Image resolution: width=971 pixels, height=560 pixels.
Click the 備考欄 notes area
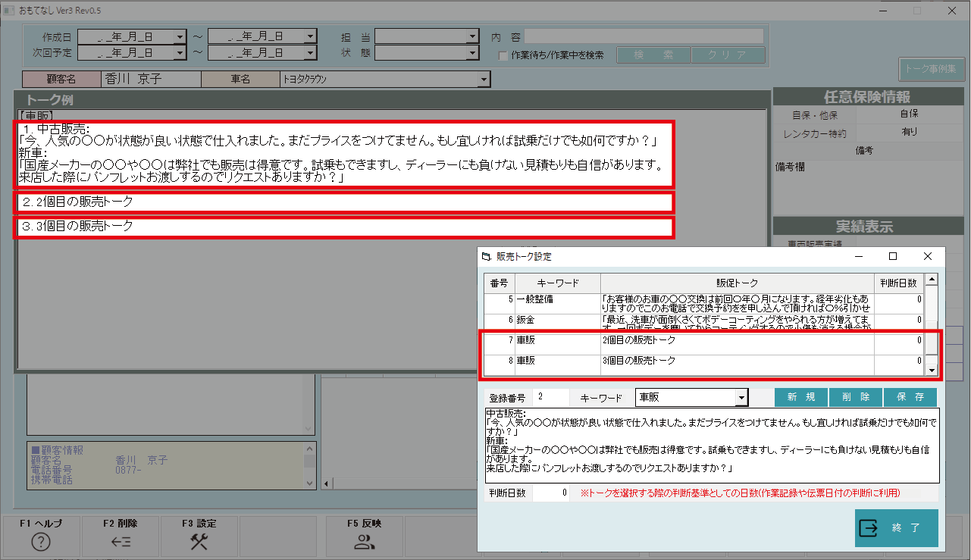point(868,188)
